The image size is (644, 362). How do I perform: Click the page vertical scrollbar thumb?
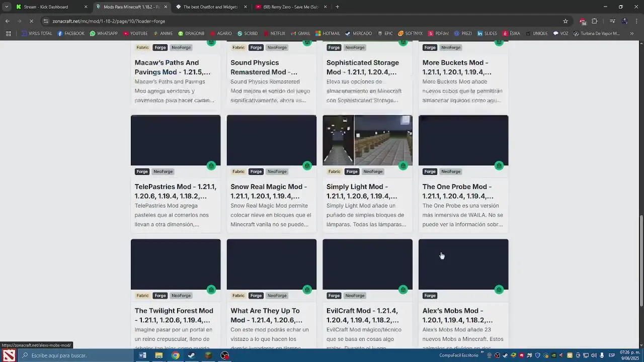641,260
